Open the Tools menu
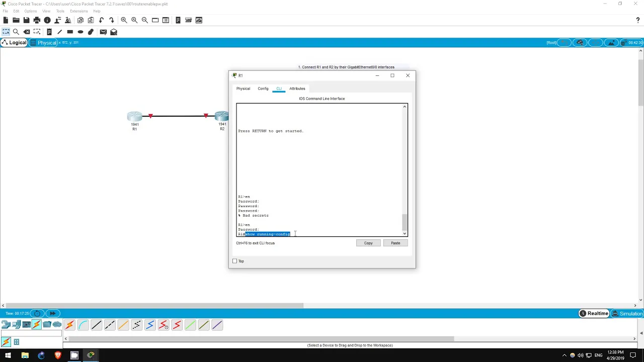 tap(60, 11)
